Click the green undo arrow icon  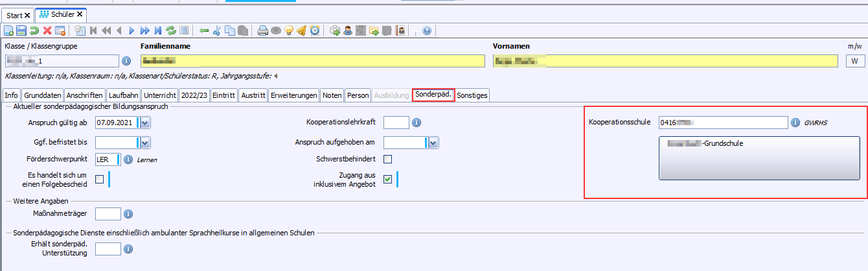click(34, 30)
